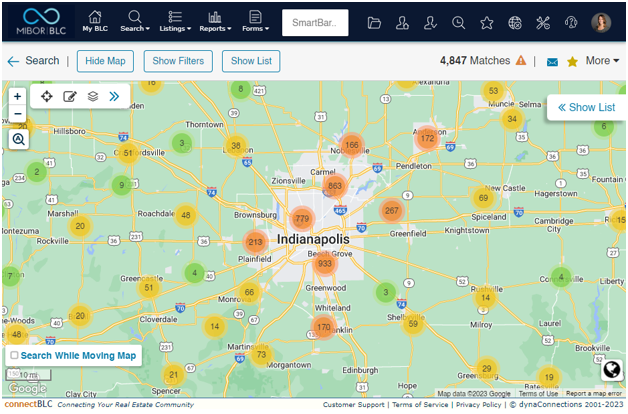The width and height of the screenshot is (628, 414).
Task: Click the 59 cluster at Shelbyville
Action: (413, 324)
